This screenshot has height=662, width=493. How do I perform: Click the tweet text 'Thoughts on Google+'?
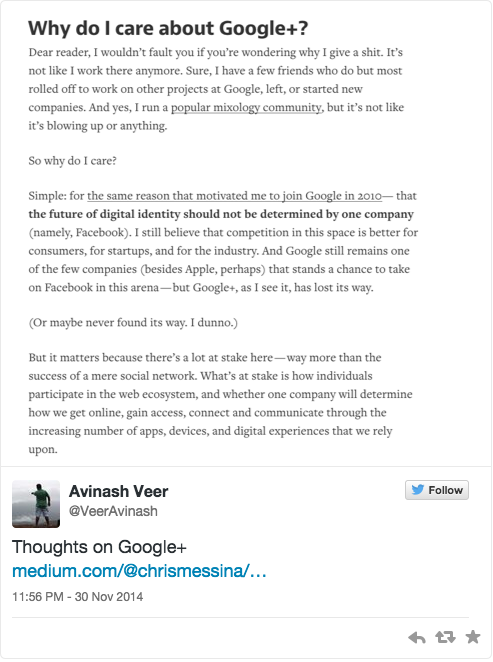point(99,547)
